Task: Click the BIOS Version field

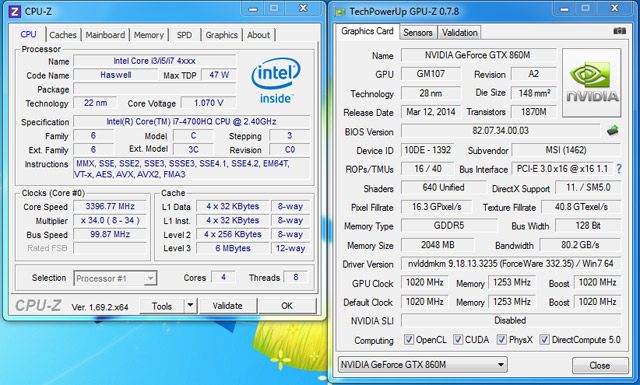Action: click(x=500, y=131)
